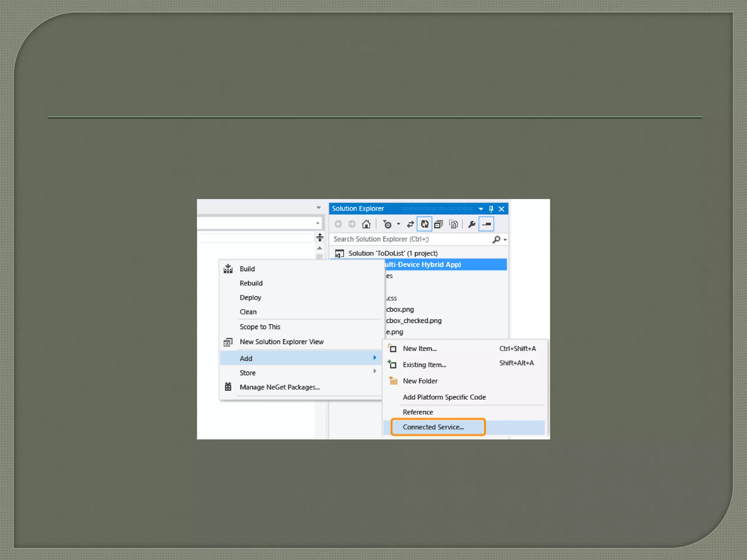Choose New Folder in the Add submenu
747x560 pixels.
coord(420,381)
